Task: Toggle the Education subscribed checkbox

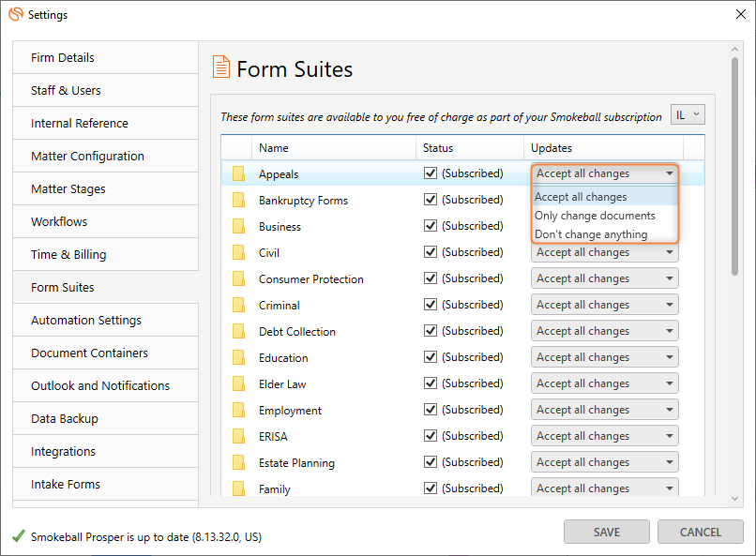Action: pyautogui.click(x=431, y=357)
